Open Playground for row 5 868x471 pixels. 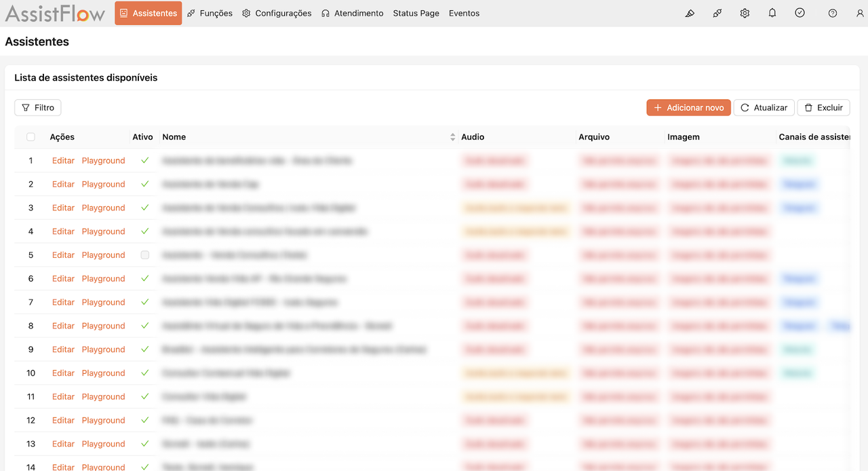[103, 255]
